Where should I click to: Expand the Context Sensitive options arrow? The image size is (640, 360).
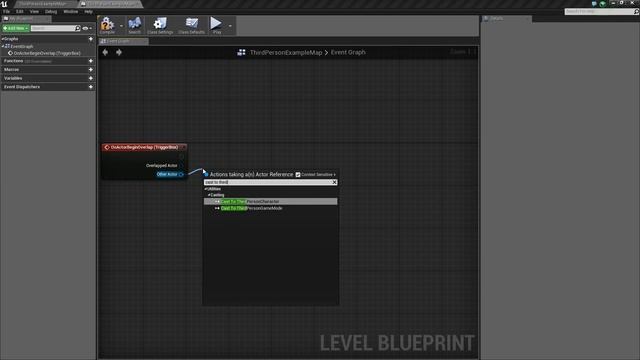pos(335,175)
